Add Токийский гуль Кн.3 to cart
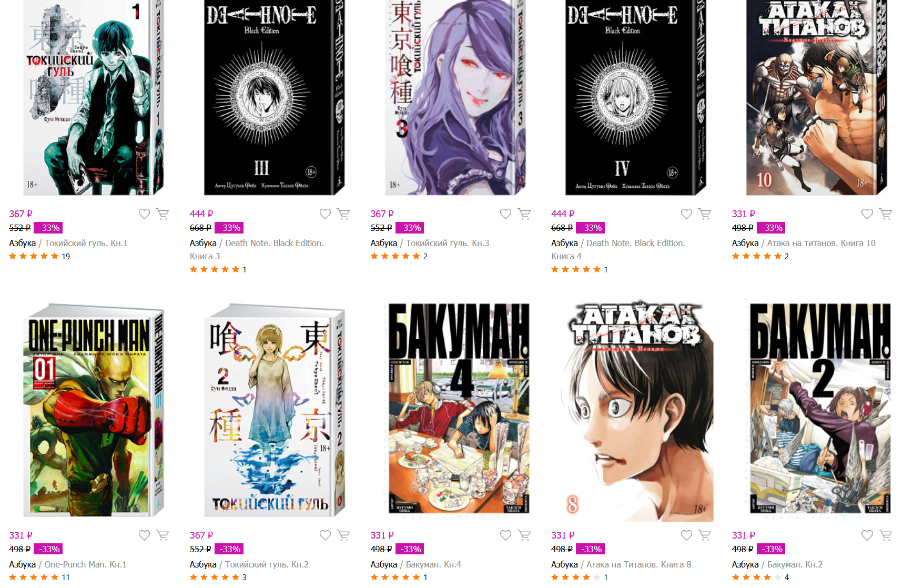Image resolution: width=903 pixels, height=588 pixels. click(524, 214)
